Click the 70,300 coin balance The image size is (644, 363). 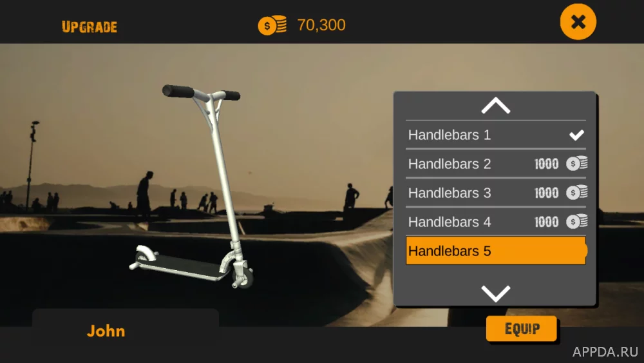pyautogui.click(x=321, y=25)
